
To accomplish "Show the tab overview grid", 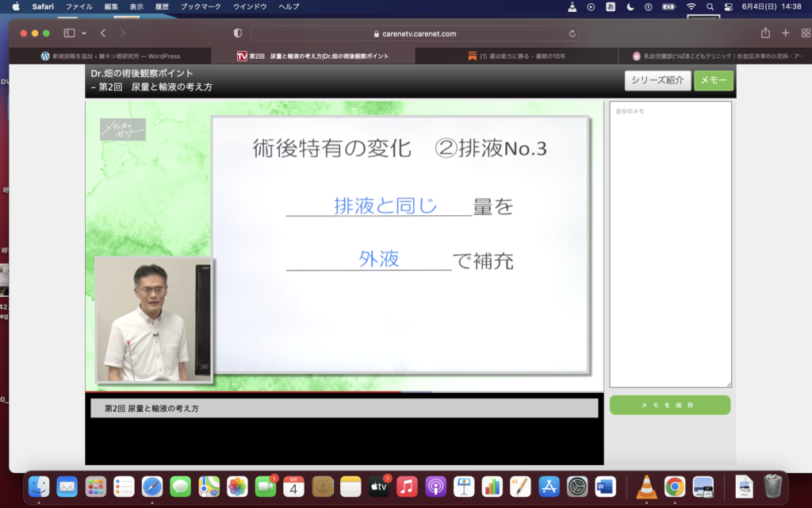I will point(802,33).
